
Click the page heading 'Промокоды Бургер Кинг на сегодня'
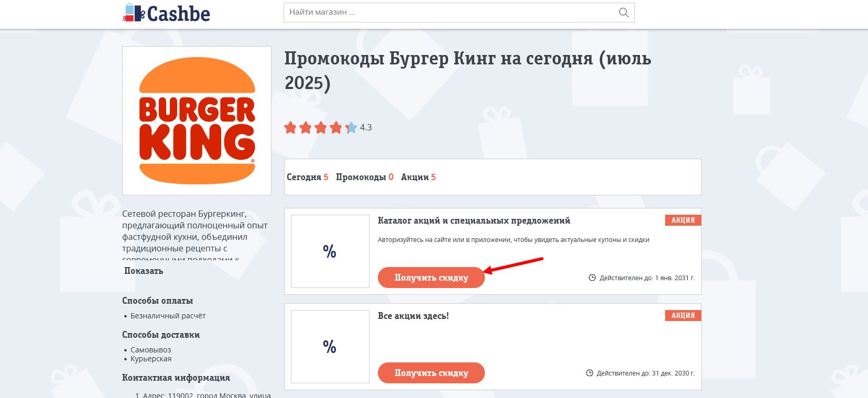pyautogui.click(x=468, y=70)
